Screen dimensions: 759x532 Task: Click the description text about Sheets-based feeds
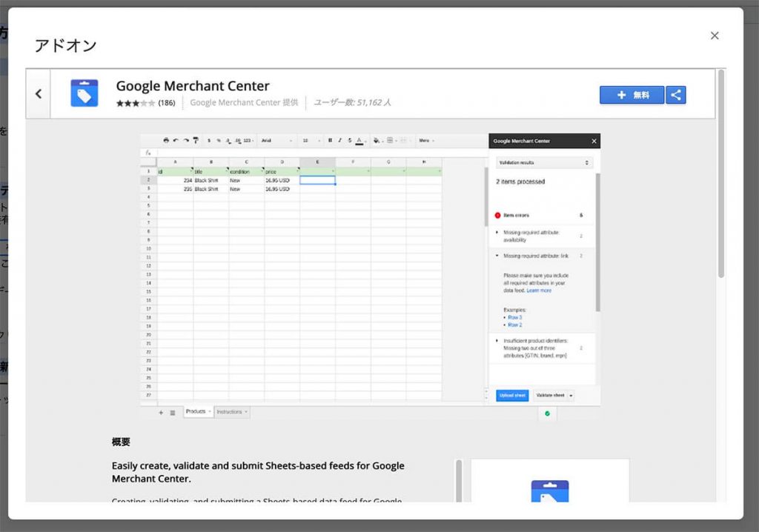click(x=258, y=472)
